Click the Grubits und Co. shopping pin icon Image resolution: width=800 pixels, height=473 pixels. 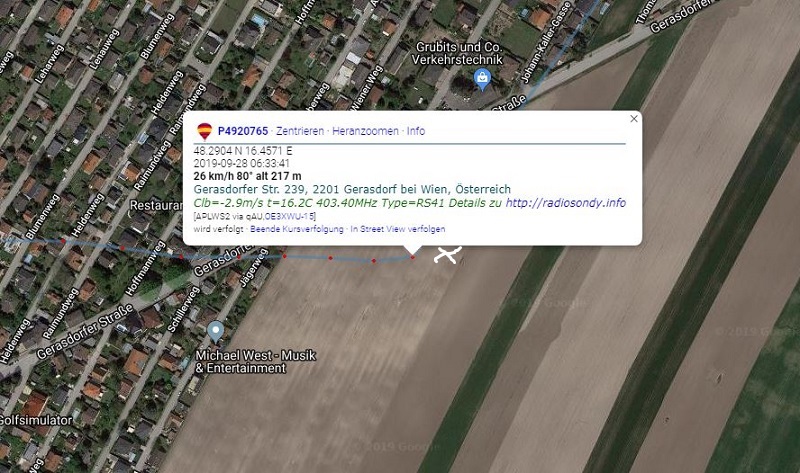point(482,80)
